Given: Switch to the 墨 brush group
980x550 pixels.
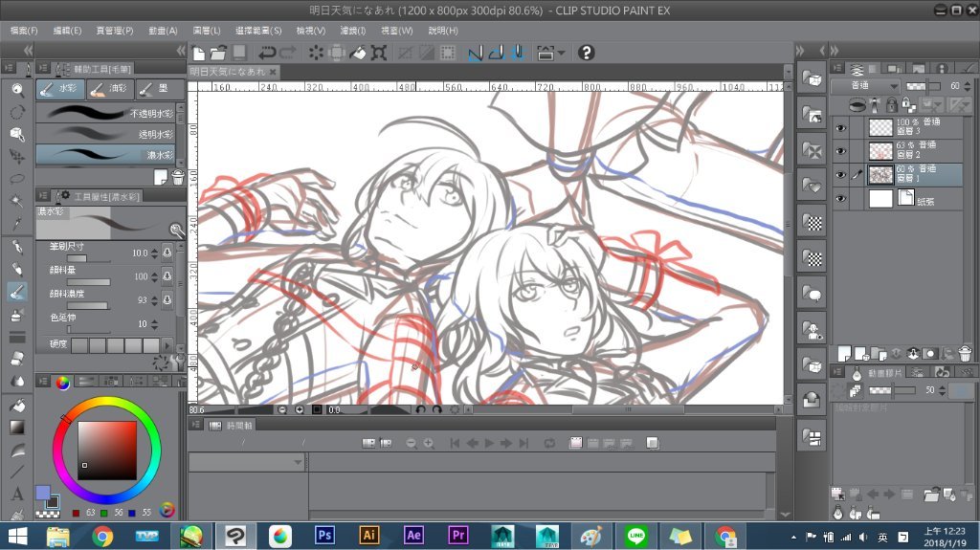Looking at the screenshot, I should (x=160, y=89).
